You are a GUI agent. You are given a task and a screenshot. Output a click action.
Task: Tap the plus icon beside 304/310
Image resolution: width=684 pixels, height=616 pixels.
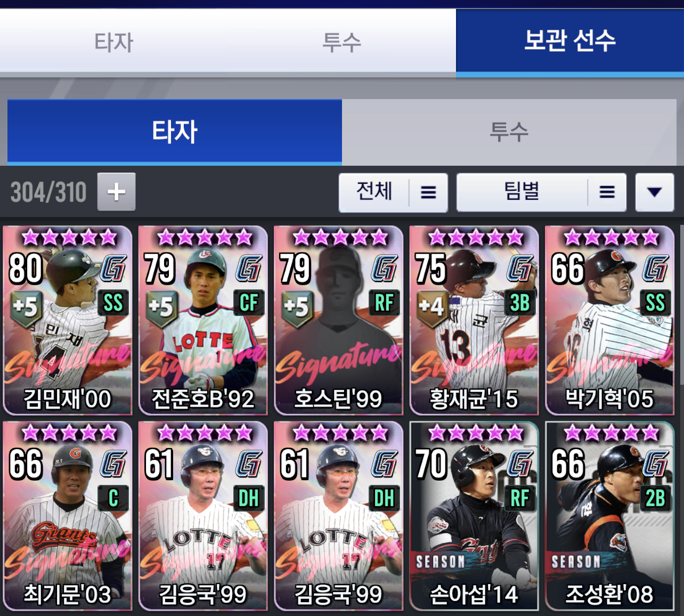pos(116,192)
